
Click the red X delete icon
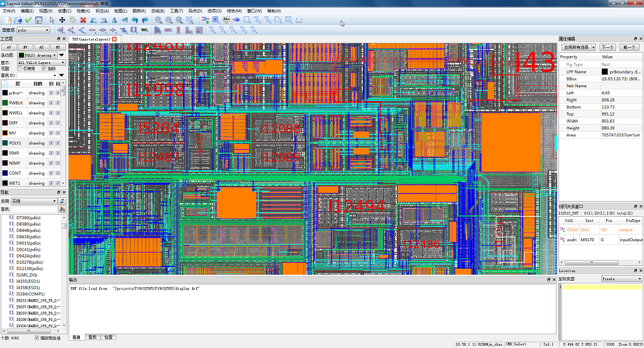[x=83, y=19]
